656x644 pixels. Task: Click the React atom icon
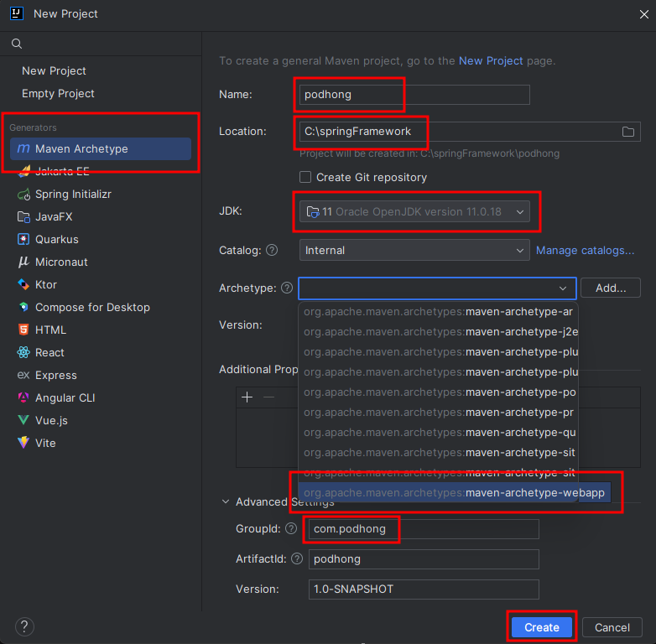pyautogui.click(x=23, y=352)
